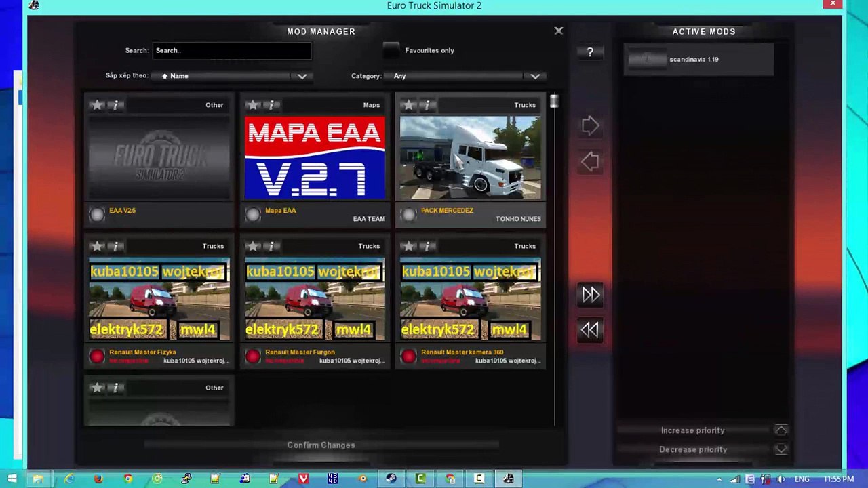This screenshot has height=488, width=868.
Task: Open File Explorer from the taskbar
Action: [x=38, y=479]
